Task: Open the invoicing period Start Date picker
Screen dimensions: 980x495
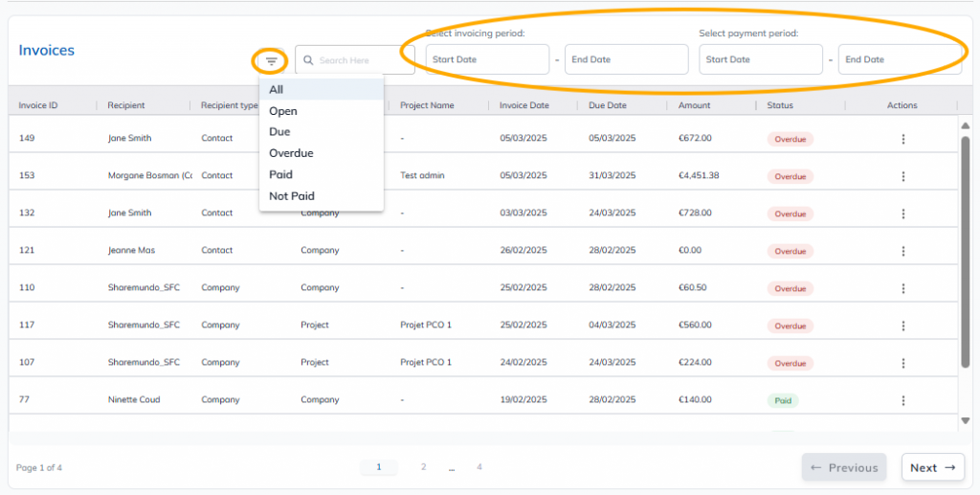Action: (x=488, y=59)
